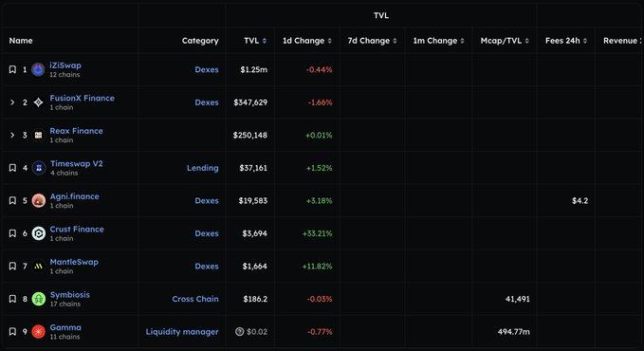The width and height of the screenshot is (644, 351).
Task: Click the MantleSwap logo icon
Action: point(39,267)
